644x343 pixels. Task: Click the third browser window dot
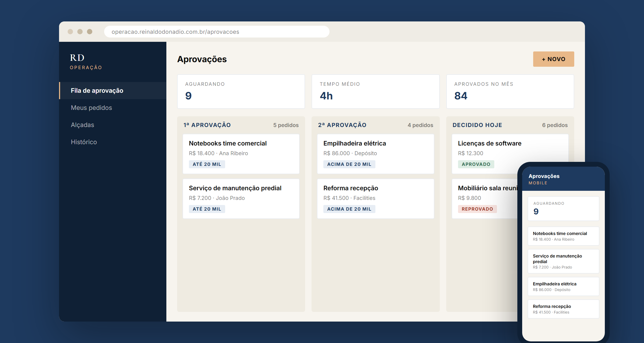(90, 32)
